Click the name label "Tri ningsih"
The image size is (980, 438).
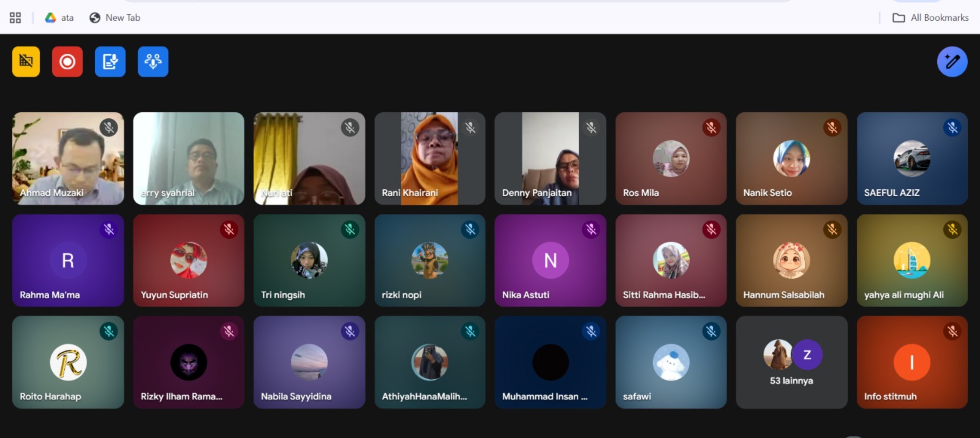click(x=283, y=295)
